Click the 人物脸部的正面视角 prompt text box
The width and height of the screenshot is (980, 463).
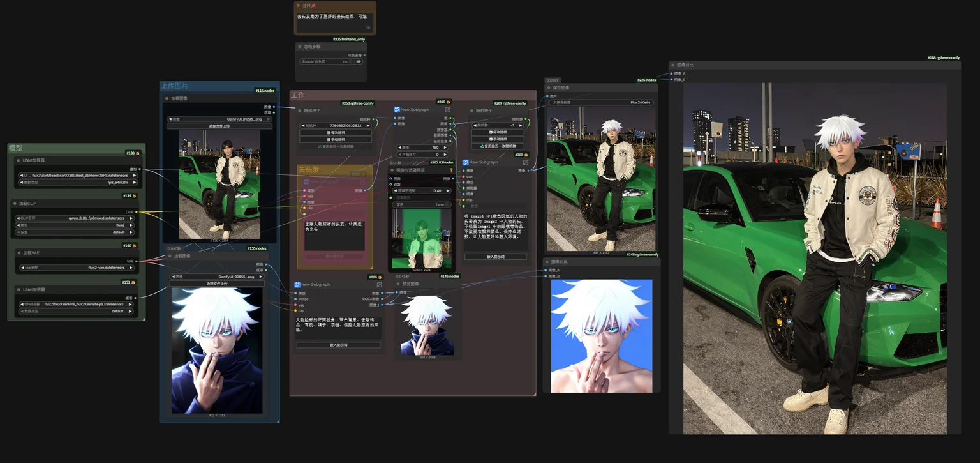[338, 327]
